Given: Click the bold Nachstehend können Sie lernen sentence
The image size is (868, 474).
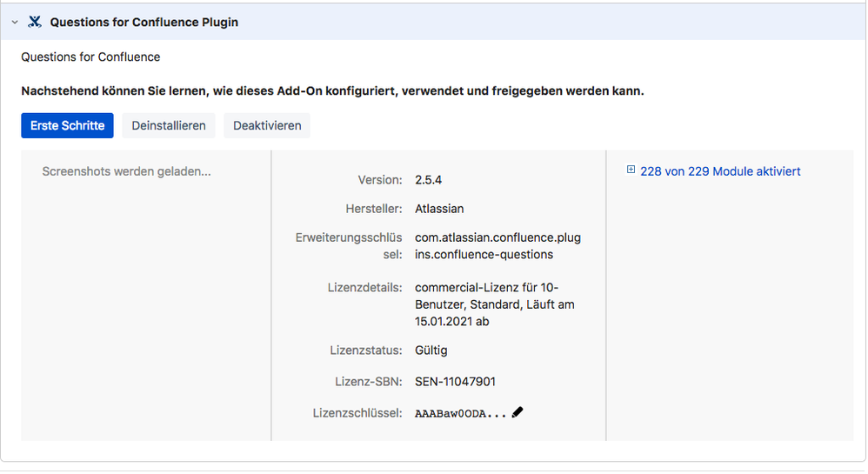Looking at the screenshot, I should pyautogui.click(x=333, y=90).
